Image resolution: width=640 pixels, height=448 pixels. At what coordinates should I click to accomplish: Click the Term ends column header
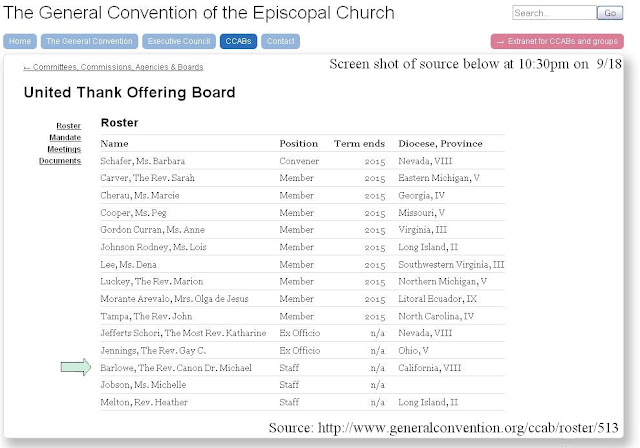click(359, 144)
